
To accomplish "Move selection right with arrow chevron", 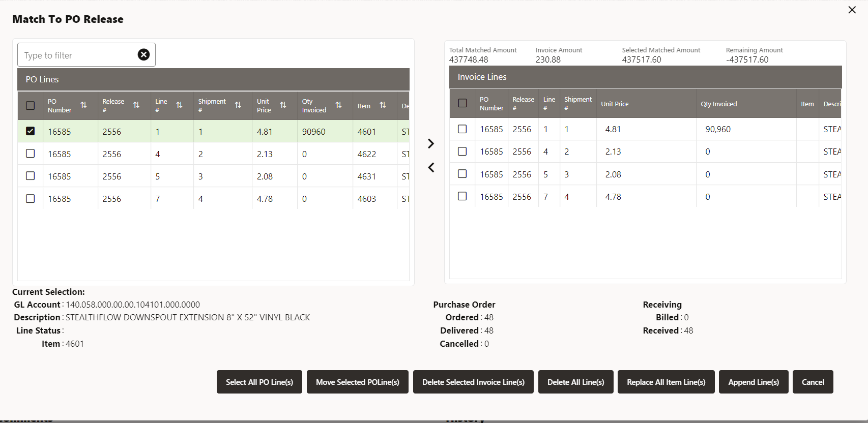I will tap(431, 144).
